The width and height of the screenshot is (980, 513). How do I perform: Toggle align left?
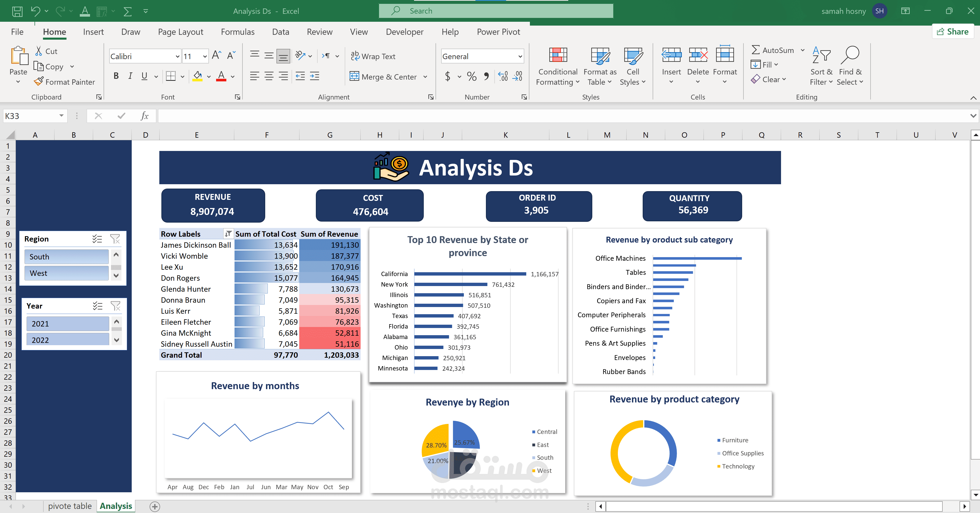point(254,76)
